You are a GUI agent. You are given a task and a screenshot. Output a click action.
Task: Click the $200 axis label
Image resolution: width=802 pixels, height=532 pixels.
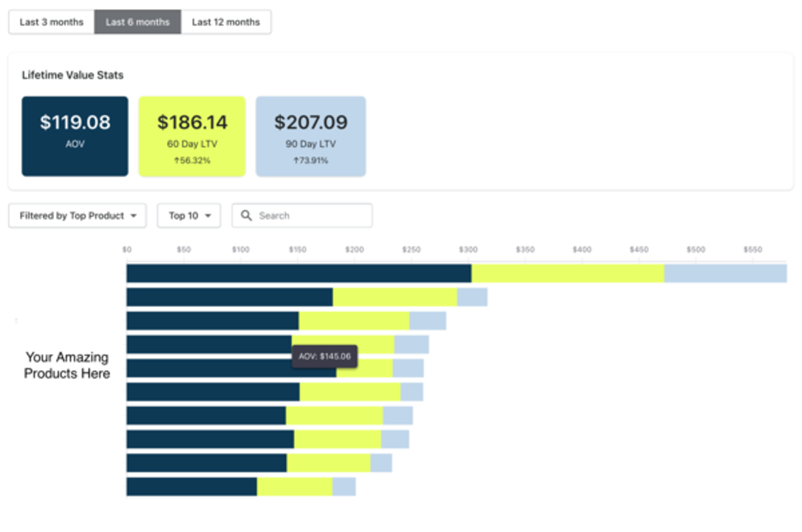click(354, 249)
